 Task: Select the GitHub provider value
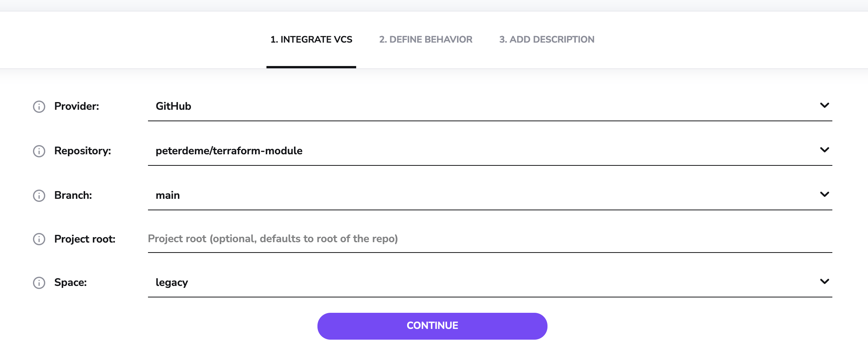(x=173, y=106)
